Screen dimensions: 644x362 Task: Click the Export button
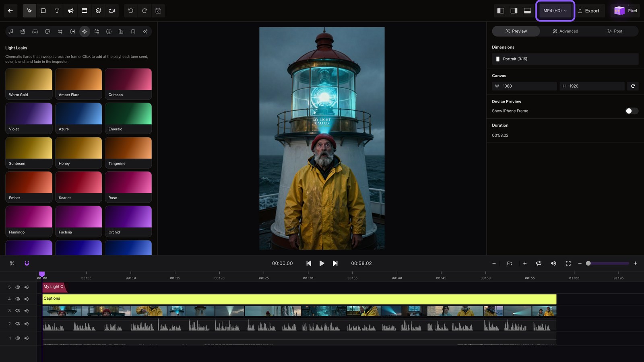(588, 11)
